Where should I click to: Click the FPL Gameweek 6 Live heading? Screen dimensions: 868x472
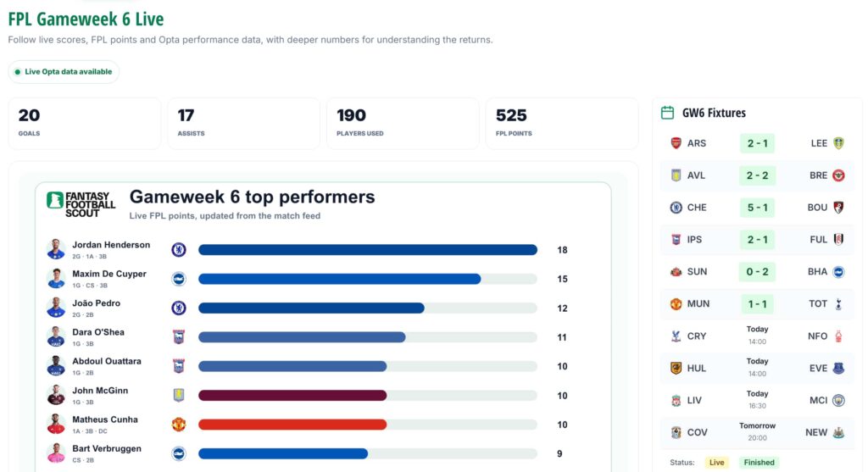[86, 19]
